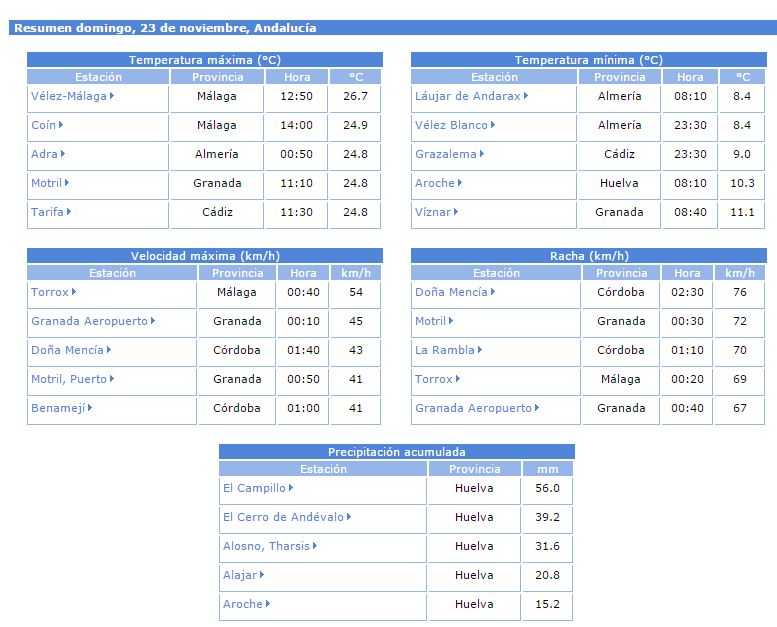Open the Grazalema station link
Image resolution: width=777 pixels, height=627 pixels.
pos(449,154)
